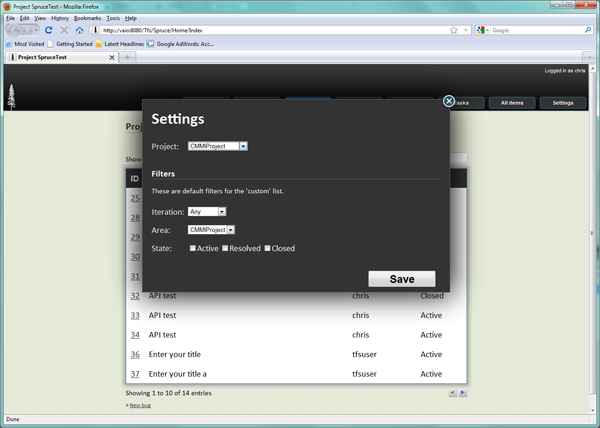The image size is (600, 428).
Task: Open the Iteration dropdown
Action: click(207, 212)
